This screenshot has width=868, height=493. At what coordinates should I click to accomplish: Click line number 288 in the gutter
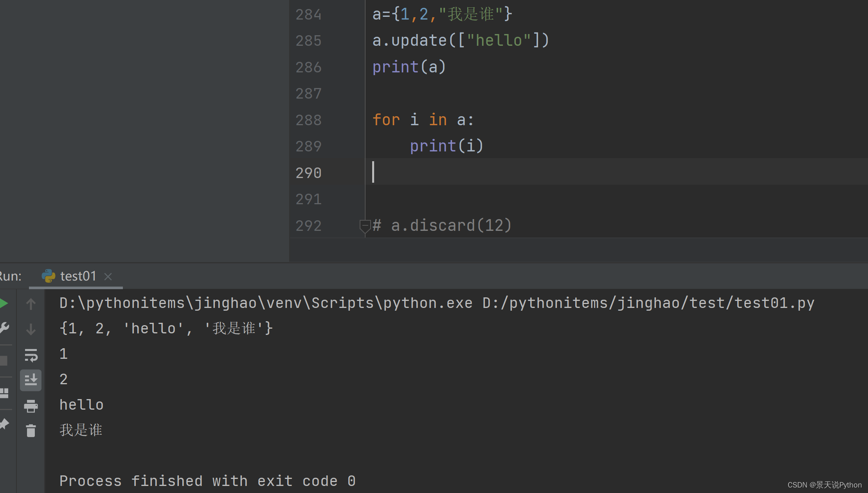point(308,120)
